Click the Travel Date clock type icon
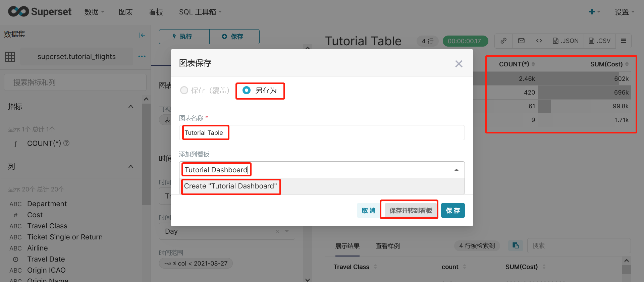The width and height of the screenshot is (644, 282). tap(15, 259)
